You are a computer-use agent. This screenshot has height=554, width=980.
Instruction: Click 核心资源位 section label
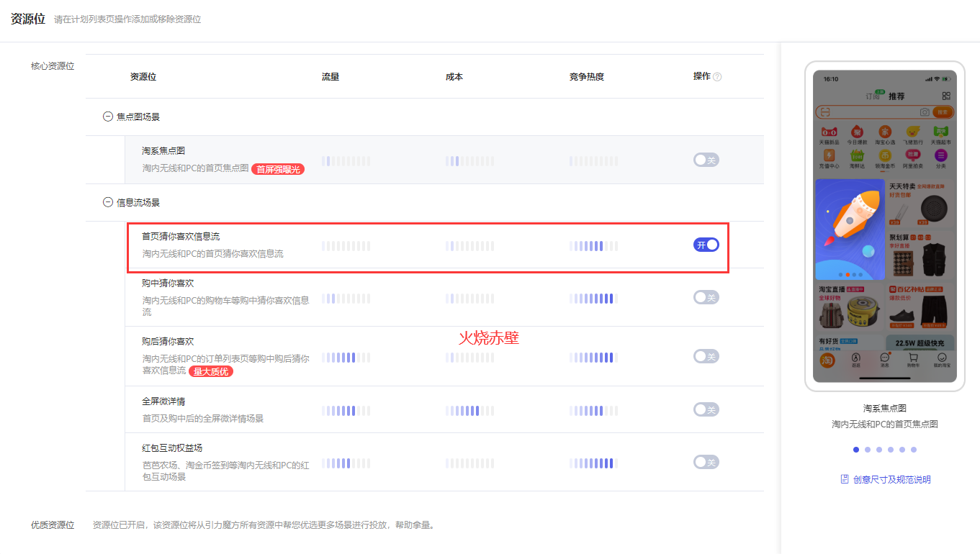point(53,66)
